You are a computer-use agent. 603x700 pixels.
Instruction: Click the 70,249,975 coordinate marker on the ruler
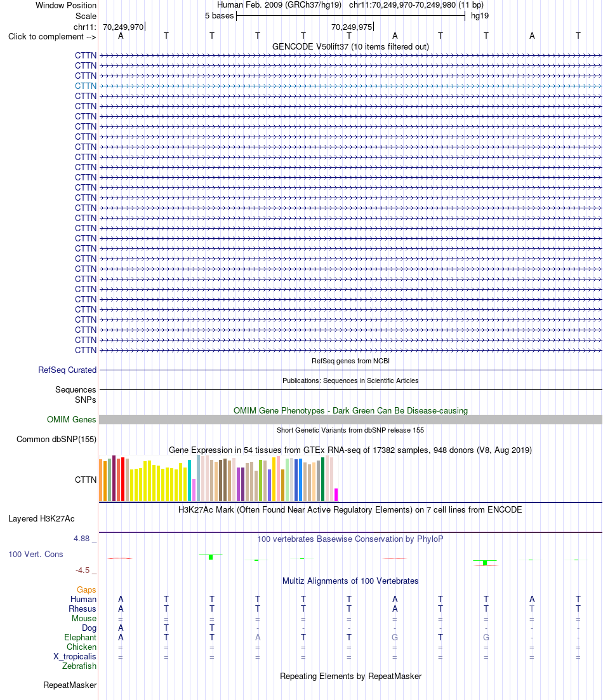coord(352,27)
